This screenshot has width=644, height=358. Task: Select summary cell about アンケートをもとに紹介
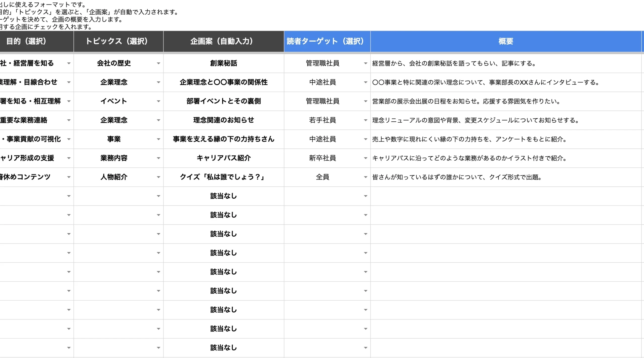[506, 139]
